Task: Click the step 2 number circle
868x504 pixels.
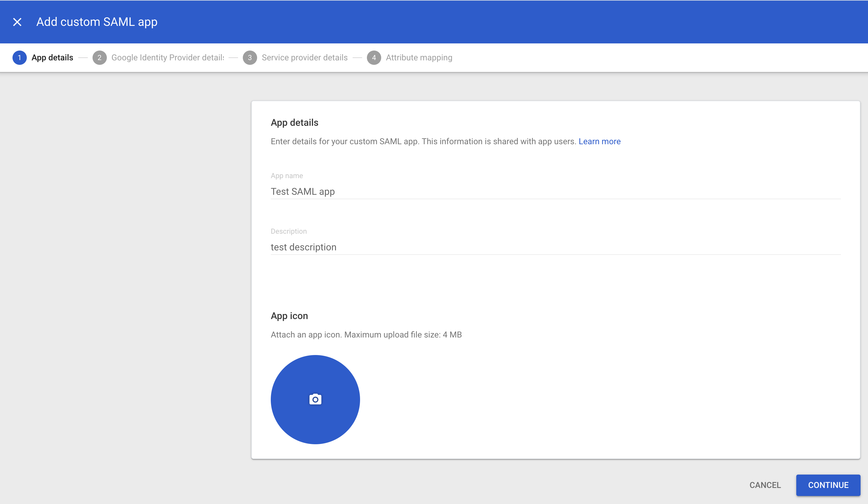Action: coord(100,57)
